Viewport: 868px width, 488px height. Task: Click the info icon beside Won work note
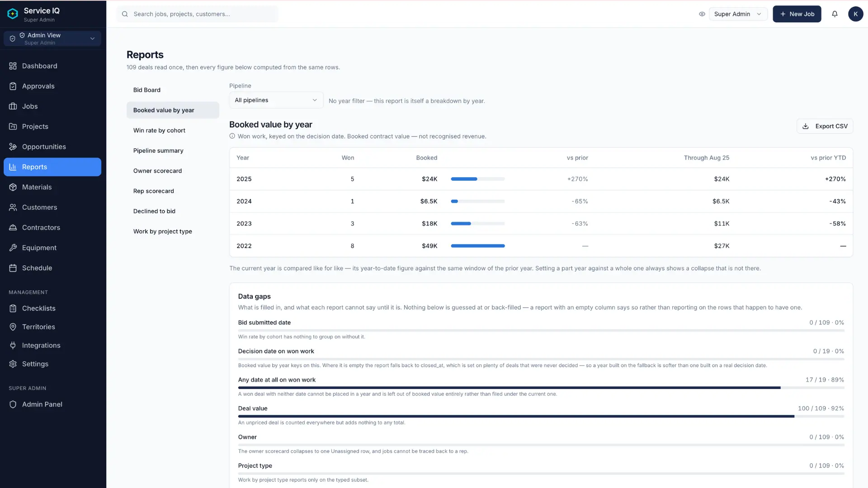coord(232,136)
